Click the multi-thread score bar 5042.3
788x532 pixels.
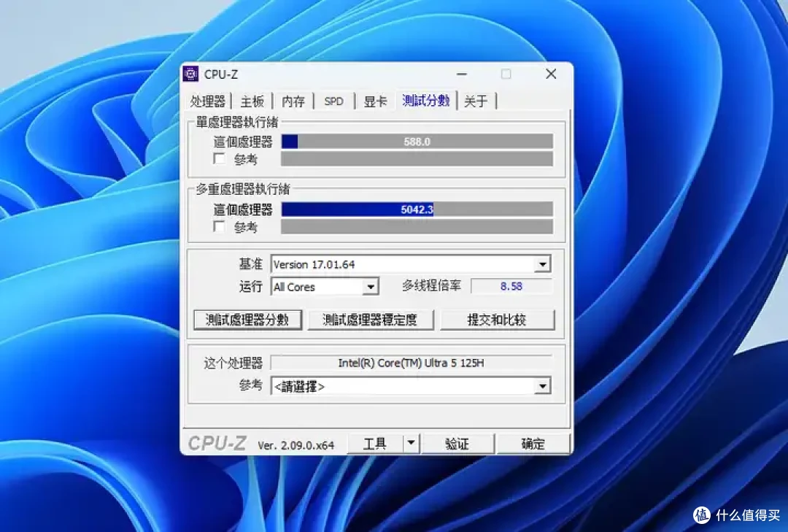[x=417, y=209]
